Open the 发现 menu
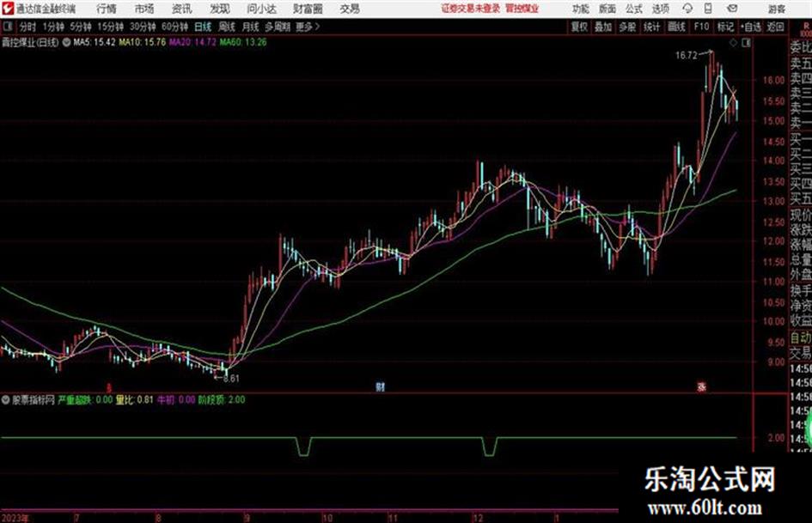The width and height of the screenshot is (812, 523). coord(220,9)
